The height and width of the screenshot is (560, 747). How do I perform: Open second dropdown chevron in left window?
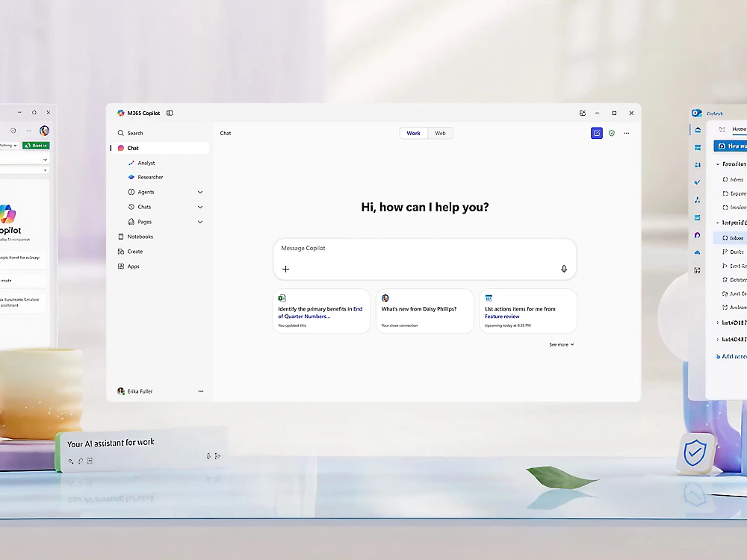click(x=46, y=170)
